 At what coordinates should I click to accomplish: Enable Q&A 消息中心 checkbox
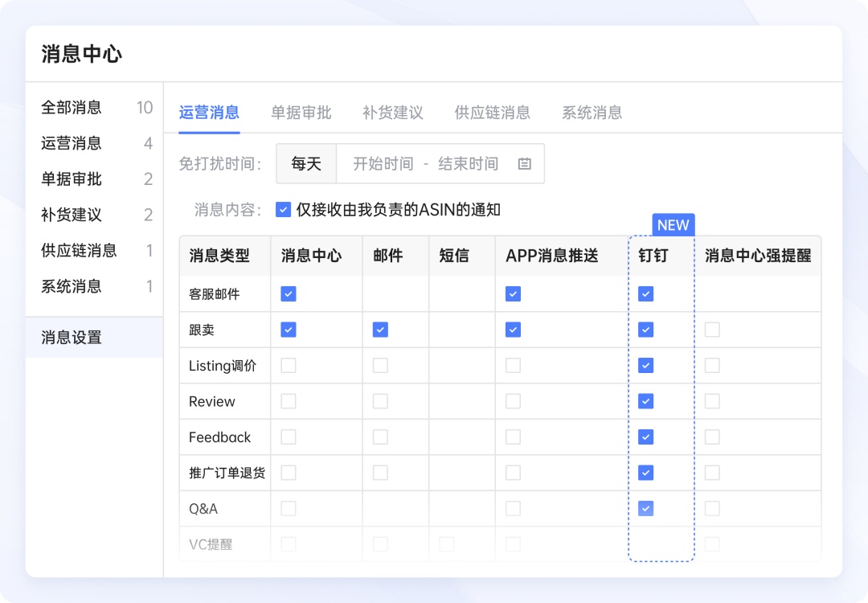pyautogui.click(x=289, y=508)
